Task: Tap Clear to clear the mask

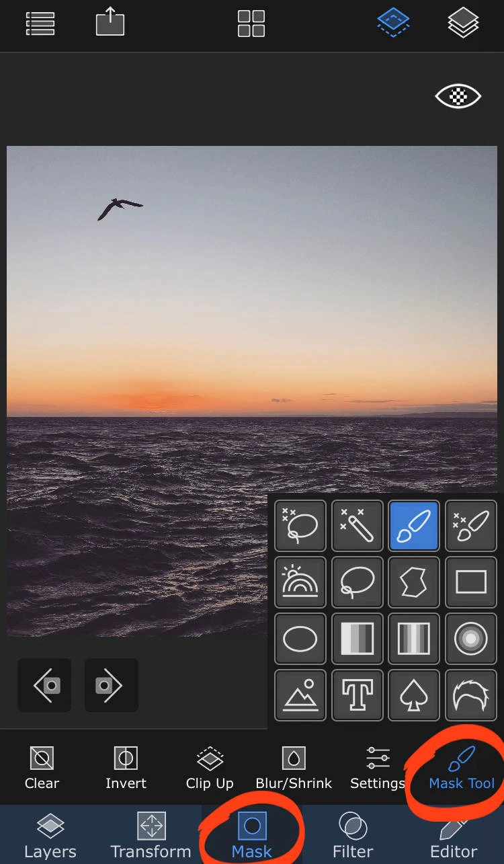Action: [42, 768]
